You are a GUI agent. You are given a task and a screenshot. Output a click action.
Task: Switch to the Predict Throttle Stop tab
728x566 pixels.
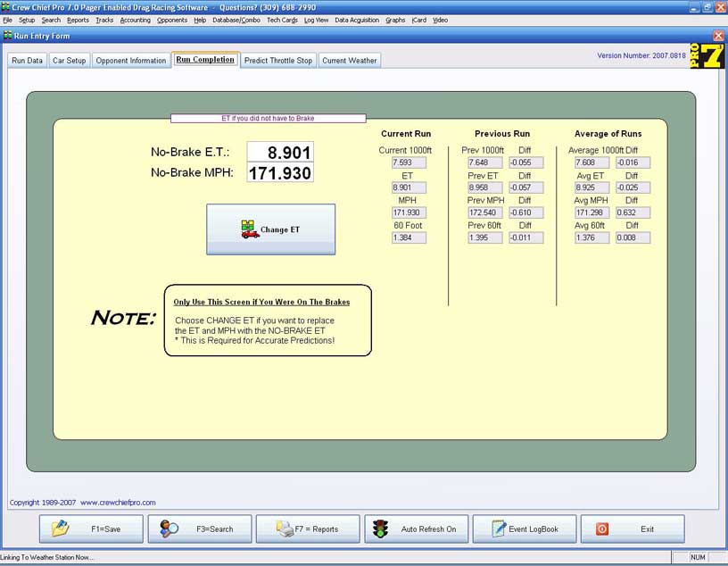point(278,61)
